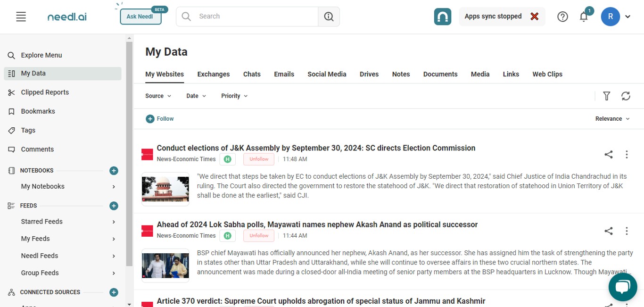Viewport: 644px width, 307px height.
Task: Add a new notebook with plus icon
Action: (114, 171)
